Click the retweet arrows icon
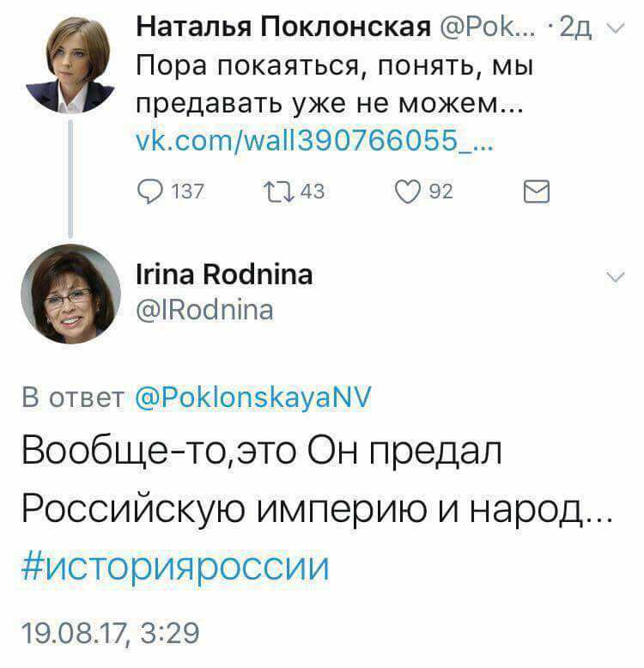This screenshot has width=644, height=668. [279, 191]
